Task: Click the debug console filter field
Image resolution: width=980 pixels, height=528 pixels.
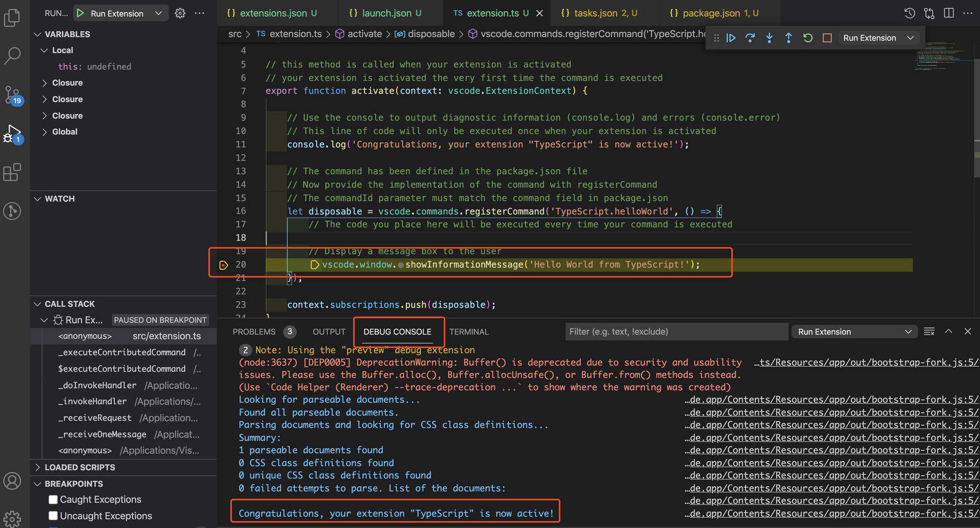Action: (x=676, y=332)
